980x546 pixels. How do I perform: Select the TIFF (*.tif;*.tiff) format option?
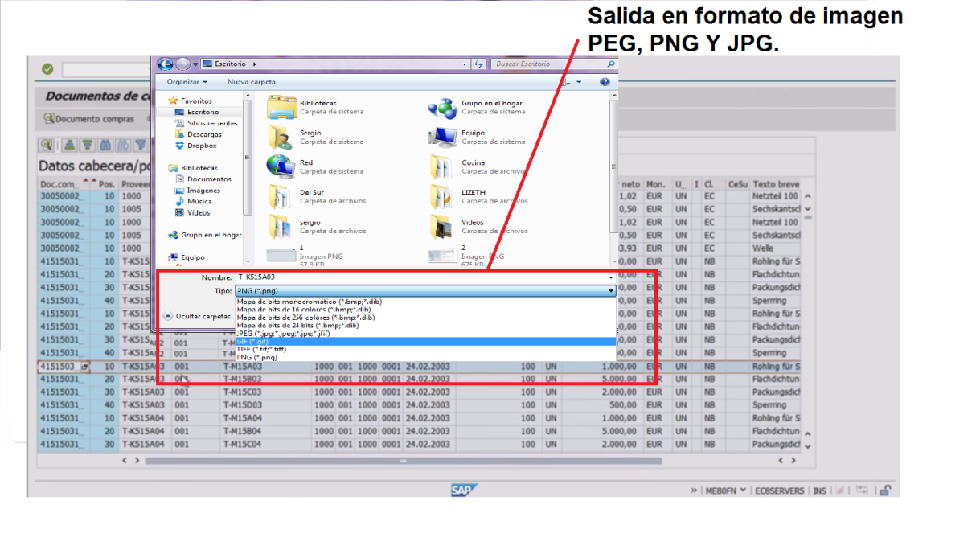(x=322, y=349)
